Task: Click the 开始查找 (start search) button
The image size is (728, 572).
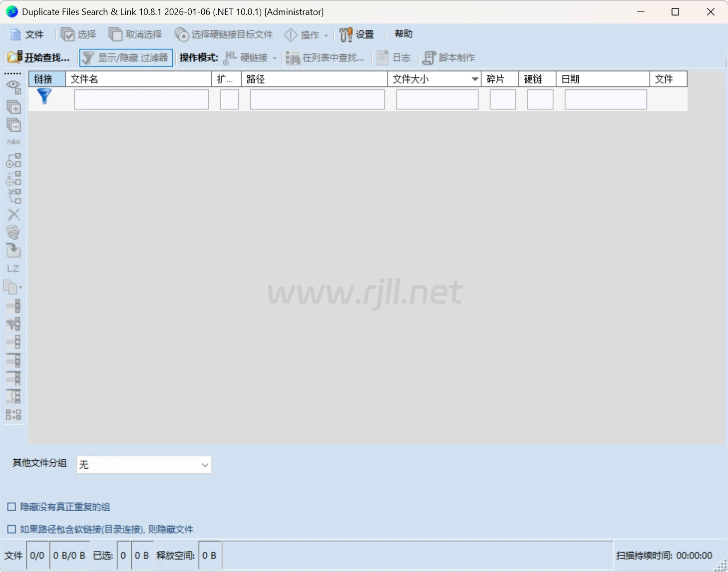Action: (39, 58)
